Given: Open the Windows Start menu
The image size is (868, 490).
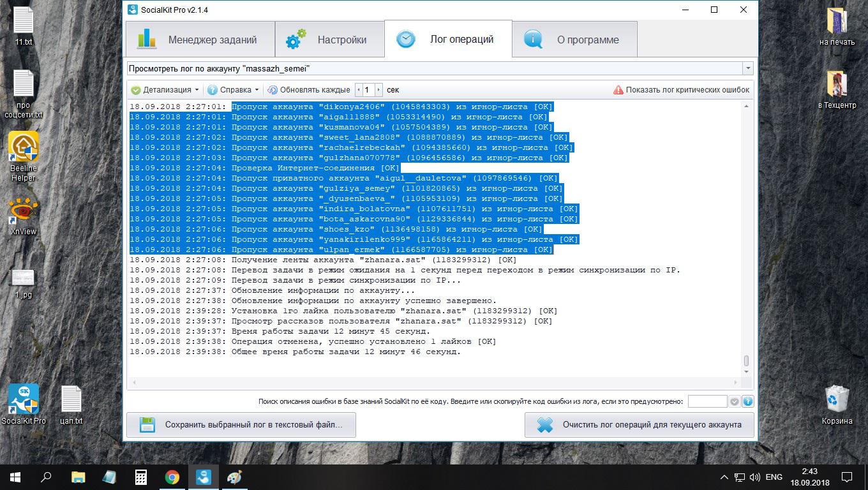Looking at the screenshot, I should (x=15, y=477).
